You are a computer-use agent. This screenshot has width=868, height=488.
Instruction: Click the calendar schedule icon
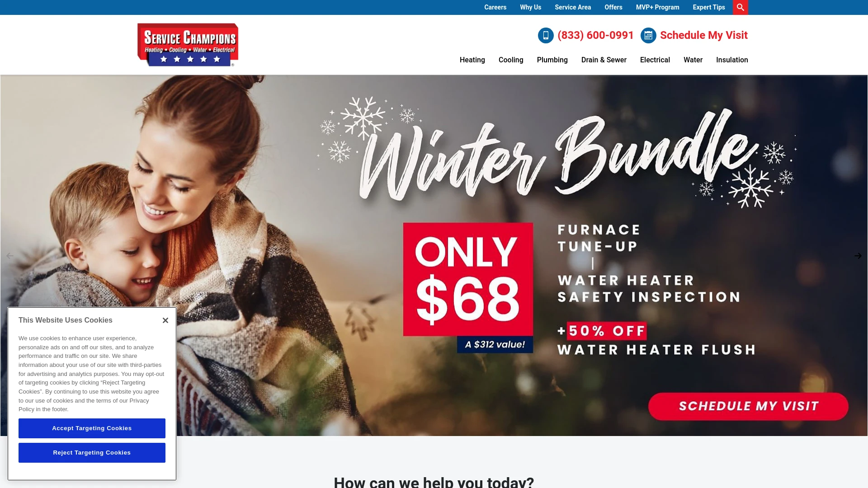pyautogui.click(x=648, y=35)
